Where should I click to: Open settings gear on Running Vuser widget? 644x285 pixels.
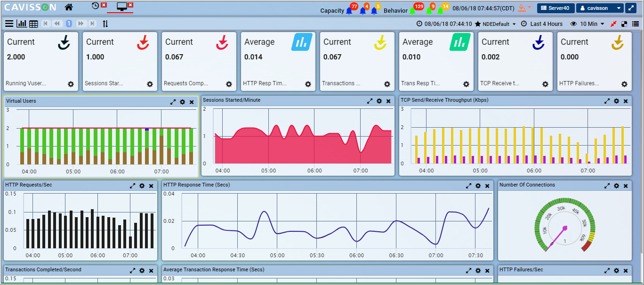click(71, 84)
